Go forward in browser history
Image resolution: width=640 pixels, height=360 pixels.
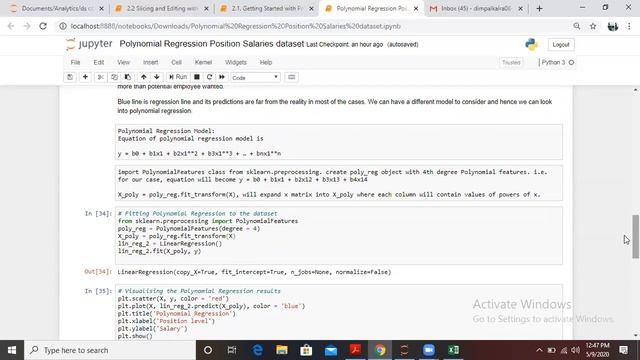point(27,26)
